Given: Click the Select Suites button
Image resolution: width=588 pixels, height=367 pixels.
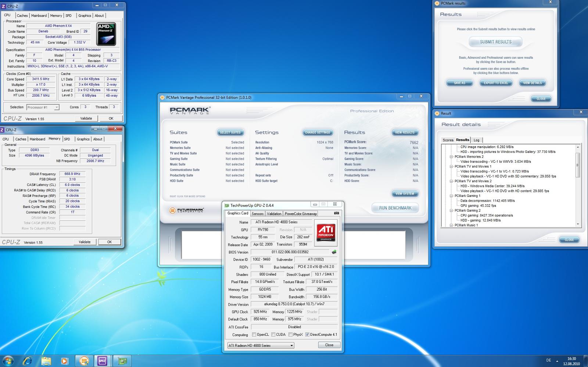Looking at the screenshot, I should click(x=230, y=133).
